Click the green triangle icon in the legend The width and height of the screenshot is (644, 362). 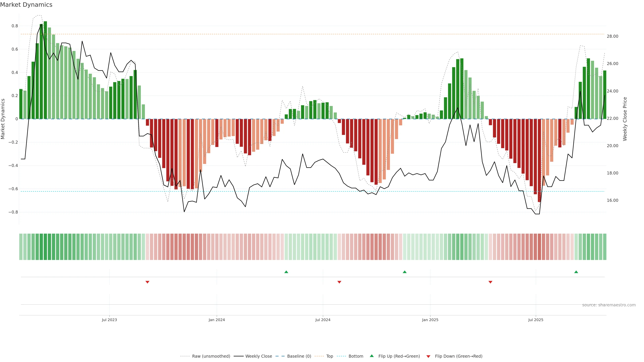pos(372,356)
